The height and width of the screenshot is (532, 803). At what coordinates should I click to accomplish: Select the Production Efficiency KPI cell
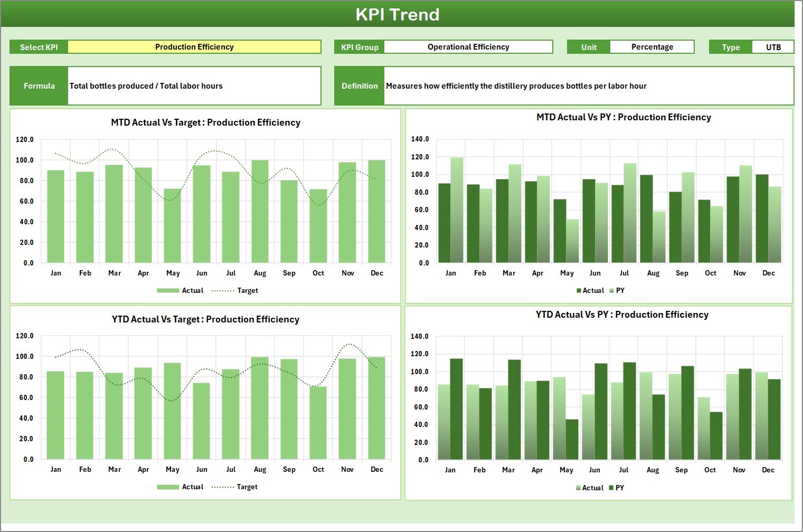(195, 46)
